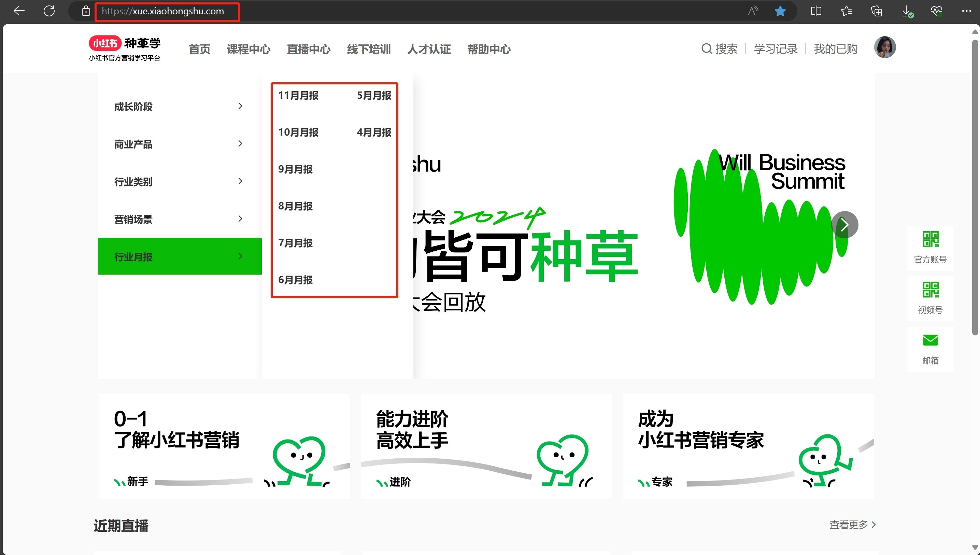Viewport: 980px width, 555px height.
Task: Open the 课程中心 nav tab
Action: pos(248,49)
